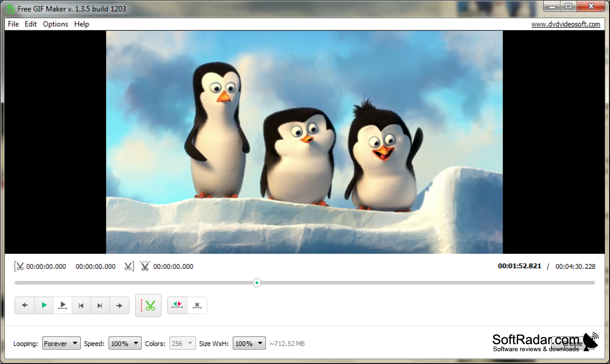610x364 pixels.
Task: Open the Colors 256 dropdown
Action: coord(183,344)
